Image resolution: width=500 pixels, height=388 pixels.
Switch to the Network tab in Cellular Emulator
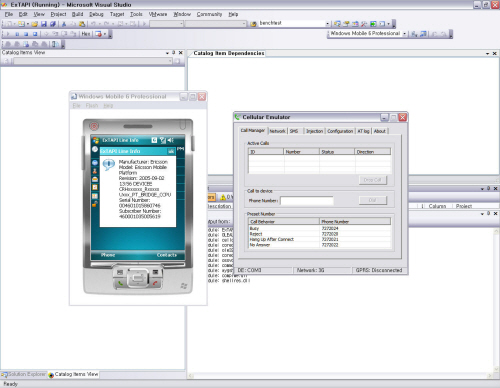[277, 131]
